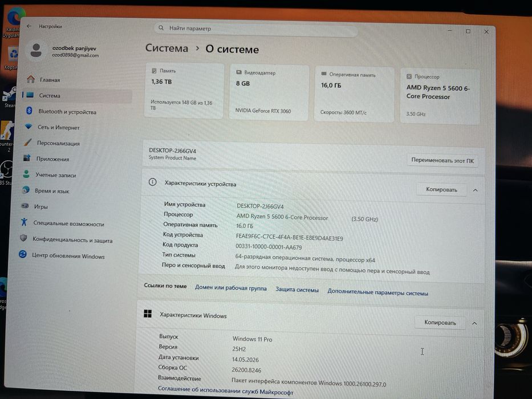The image size is (532, 399).
Task: Collapse the Характеристики Windows section
Action: click(x=474, y=323)
